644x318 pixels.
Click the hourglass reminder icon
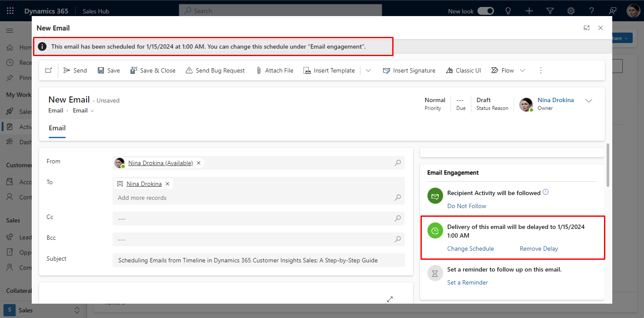pos(435,274)
